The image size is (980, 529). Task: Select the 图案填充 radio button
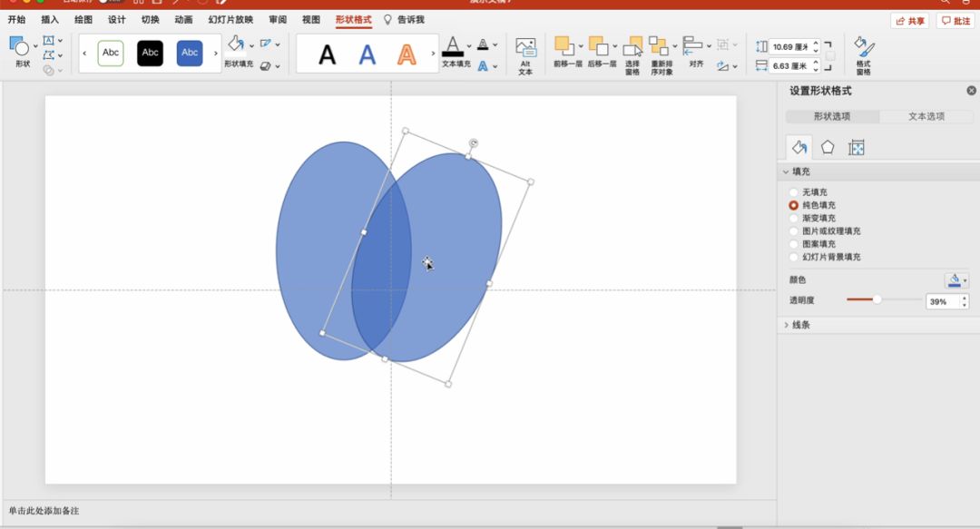(794, 244)
